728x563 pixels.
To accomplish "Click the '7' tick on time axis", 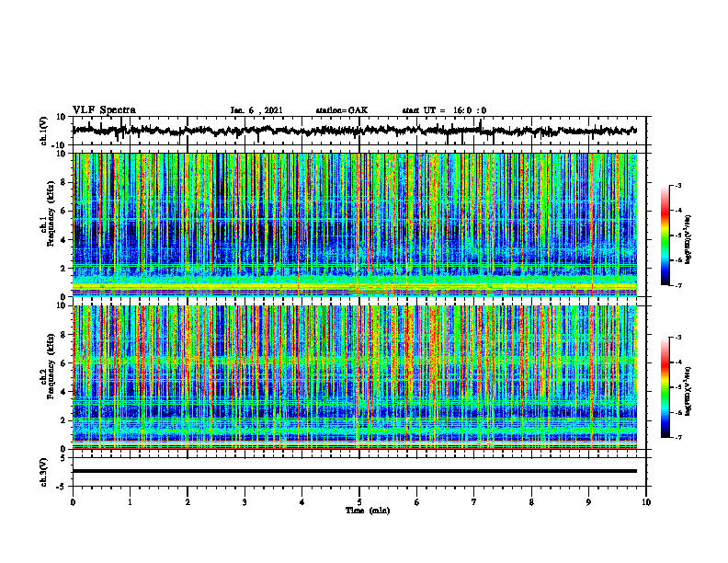I will click(x=474, y=502).
